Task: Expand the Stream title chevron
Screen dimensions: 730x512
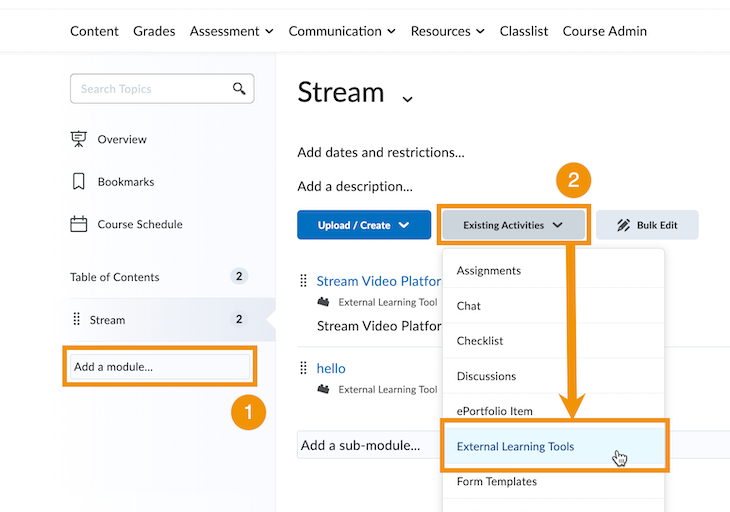Action: click(x=407, y=98)
